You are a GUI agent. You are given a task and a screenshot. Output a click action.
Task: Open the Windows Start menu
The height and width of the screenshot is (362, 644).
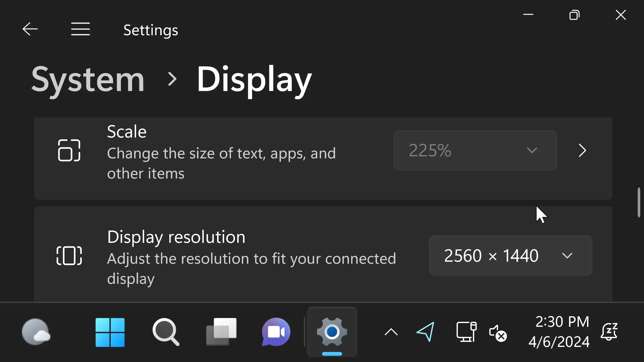point(110,332)
